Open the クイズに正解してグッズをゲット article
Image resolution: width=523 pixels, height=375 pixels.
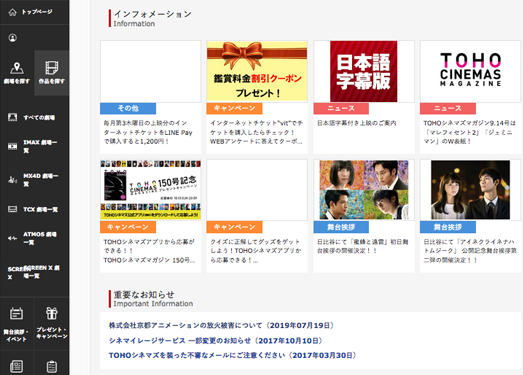tap(255, 251)
